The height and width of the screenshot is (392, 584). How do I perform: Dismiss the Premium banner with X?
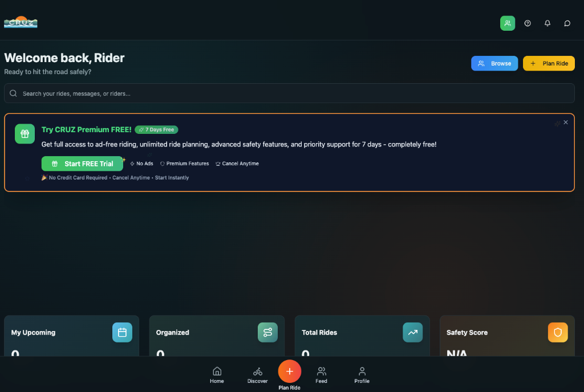tap(565, 122)
